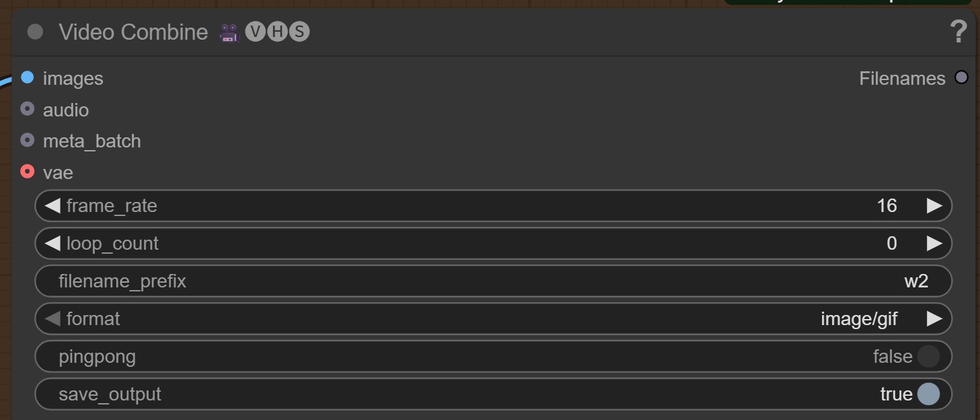Click the blue images input socket
This screenshot has height=420, width=980.
pos(27,77)
